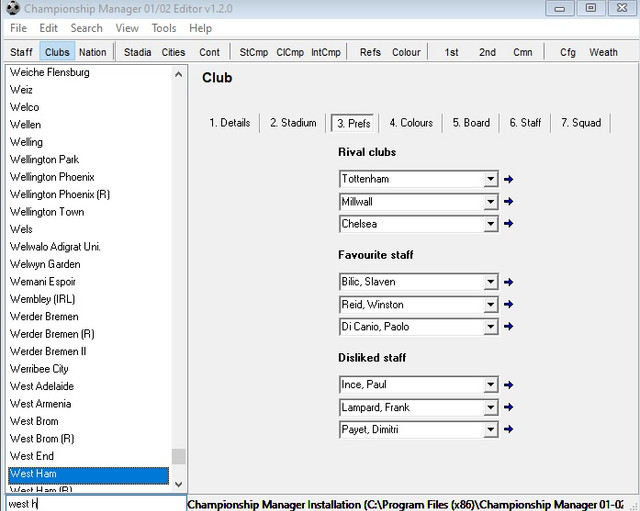The height and width of the screenshot is (511, 640).
Task: Select the Nation toolbar button
Action: click(x=93, y=52)
